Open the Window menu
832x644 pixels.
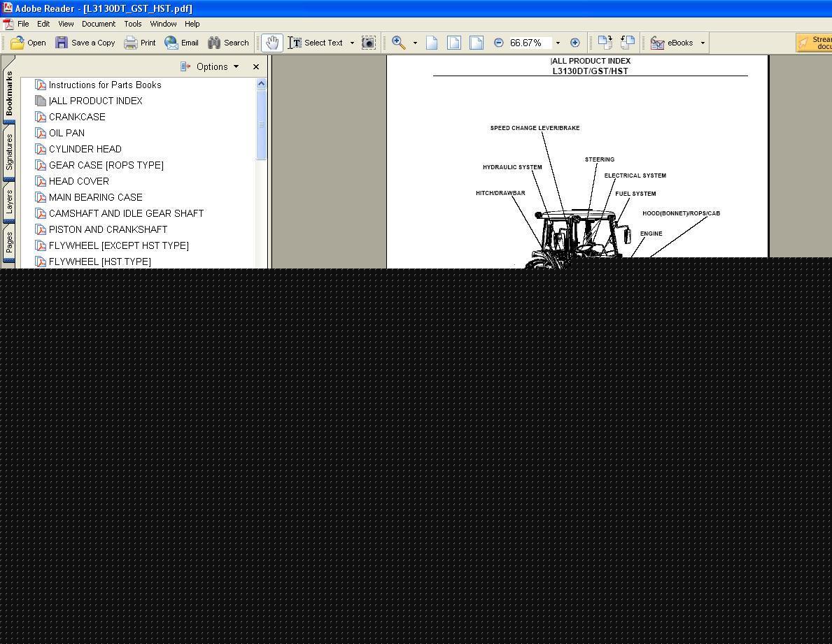click(x=163, y=24)
